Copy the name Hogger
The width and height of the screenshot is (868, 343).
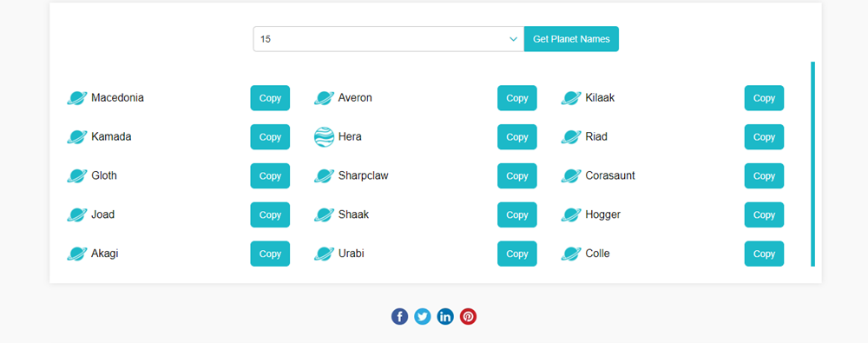[764, 214]
